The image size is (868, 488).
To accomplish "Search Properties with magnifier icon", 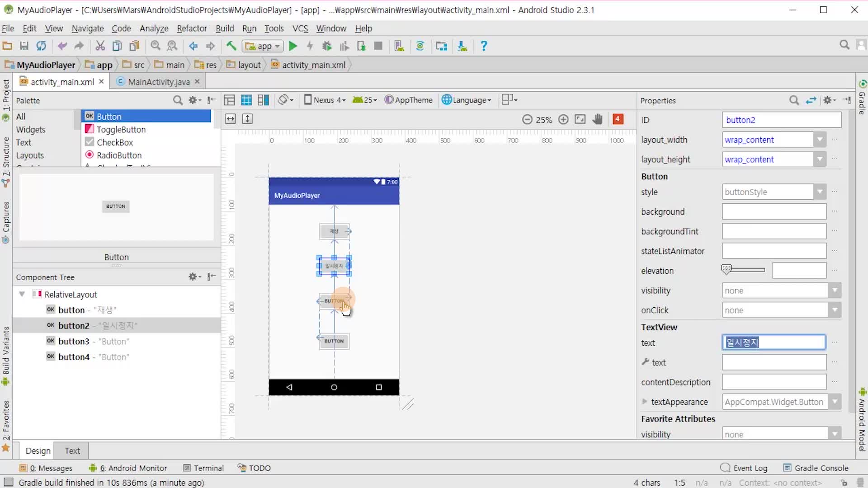I will pos(794,100).
